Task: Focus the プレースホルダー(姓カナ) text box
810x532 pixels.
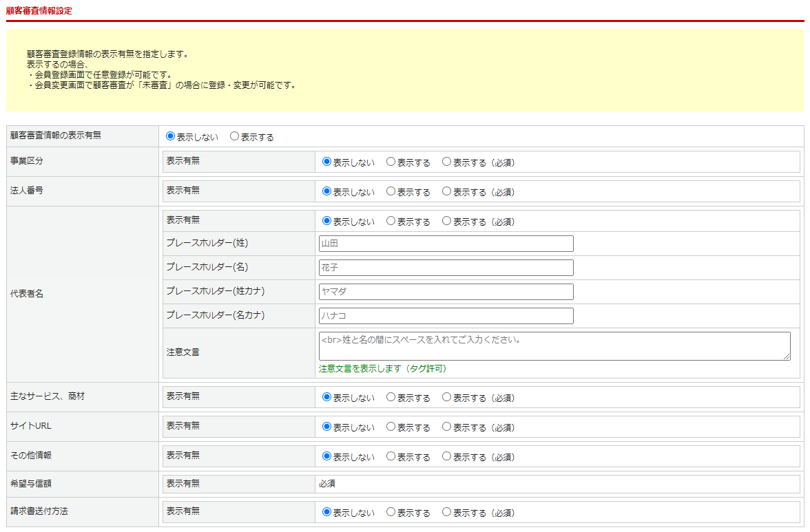Action: [446, 292]
